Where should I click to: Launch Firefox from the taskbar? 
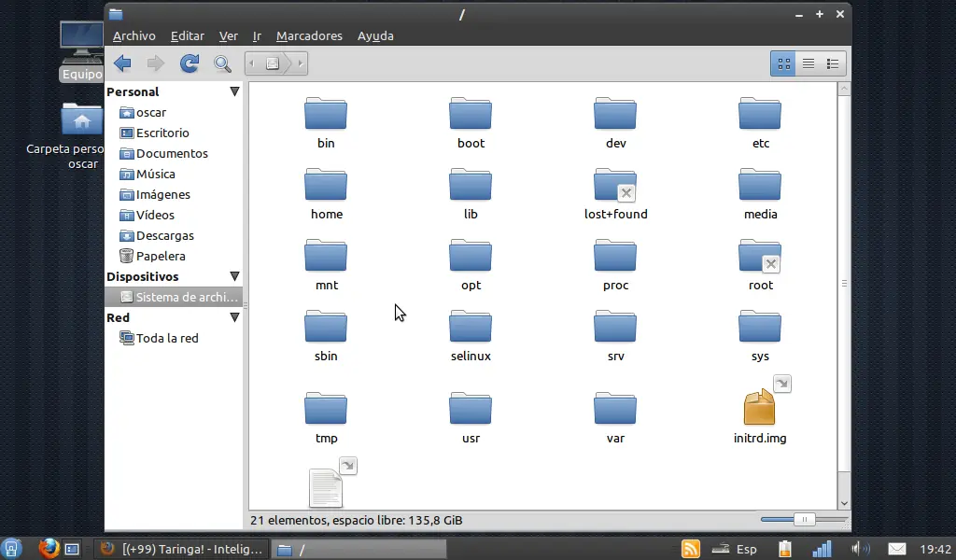(49, 549)
